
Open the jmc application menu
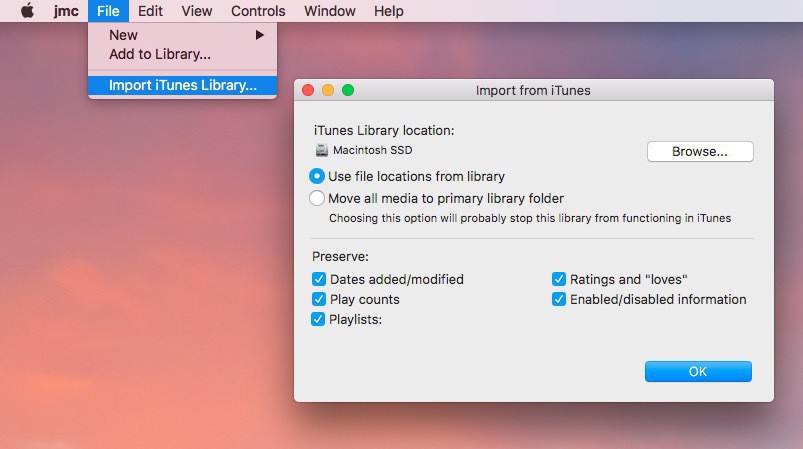[x=66, y=11]
